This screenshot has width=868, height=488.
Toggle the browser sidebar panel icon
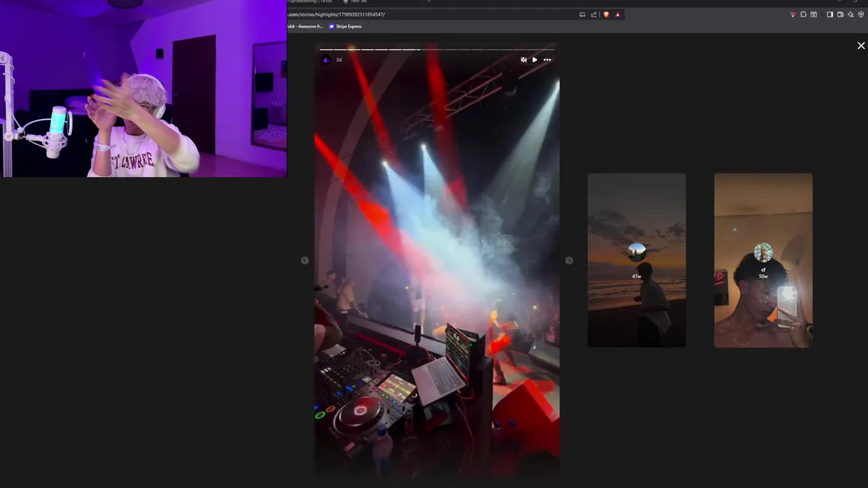coord(830,14)
